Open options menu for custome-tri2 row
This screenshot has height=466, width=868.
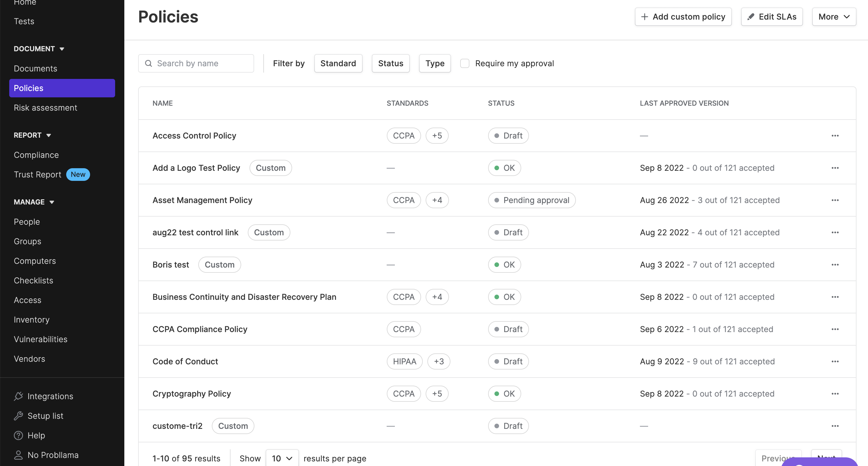pos(835,426)
